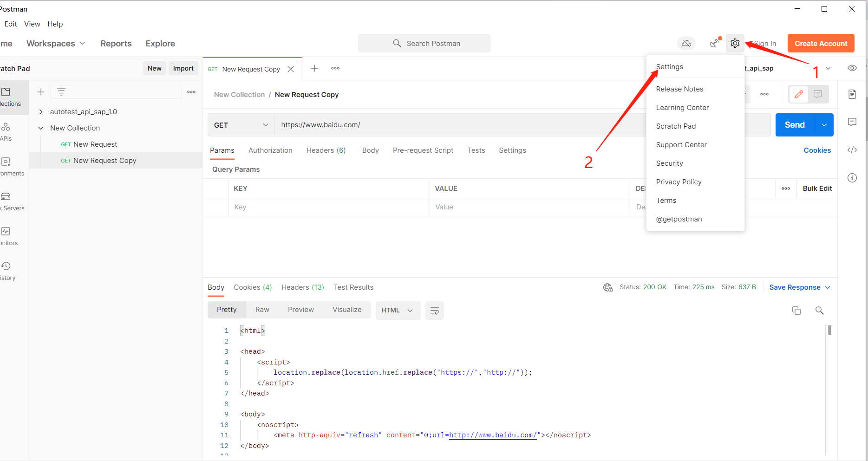Image resolution: width=868 pixels, height=461 pixels.
Task: Click the New button in Scratch Pad
Action: coord(154,68)
